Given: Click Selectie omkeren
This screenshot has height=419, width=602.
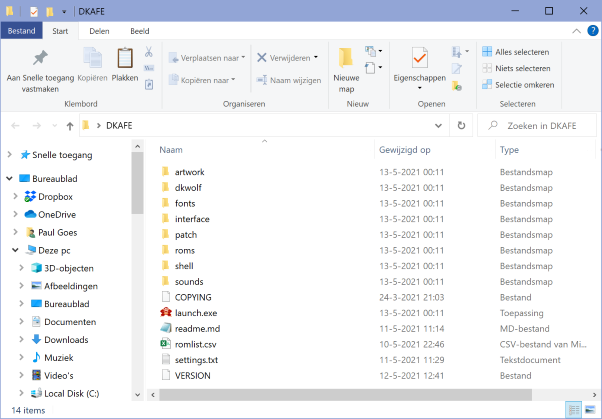Looking at the screenshot, I should coord(518,84).
